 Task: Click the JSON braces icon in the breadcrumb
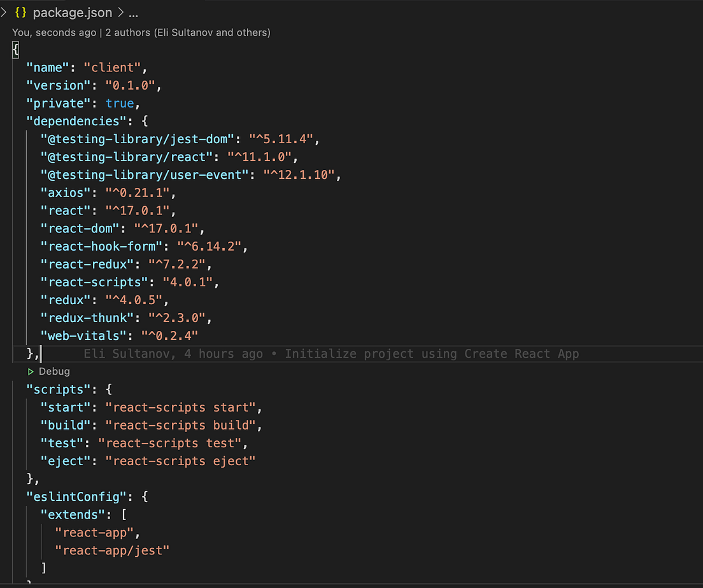pos(20,12)
